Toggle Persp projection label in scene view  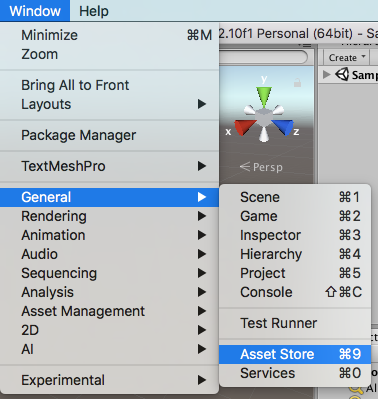(261, 167)
